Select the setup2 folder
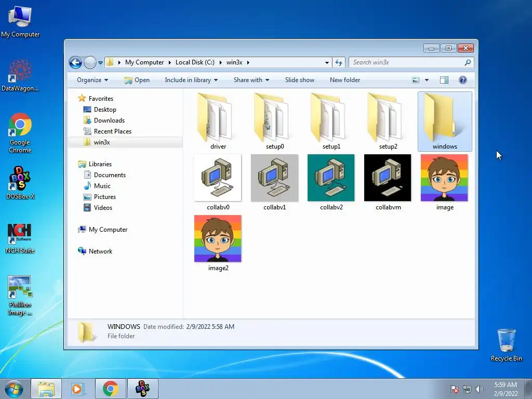Screen dimensions: 532x399 click(x=388, y=121)
